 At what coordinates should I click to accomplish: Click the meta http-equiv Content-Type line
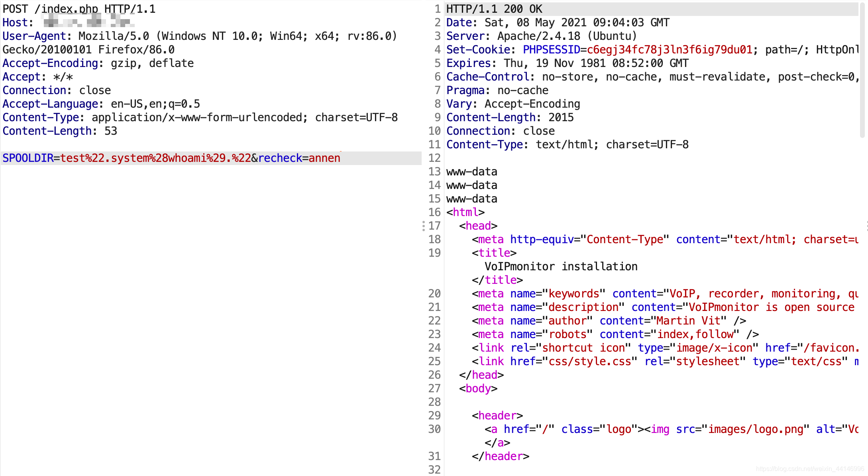pyautogui.click(x=665, y=239)
